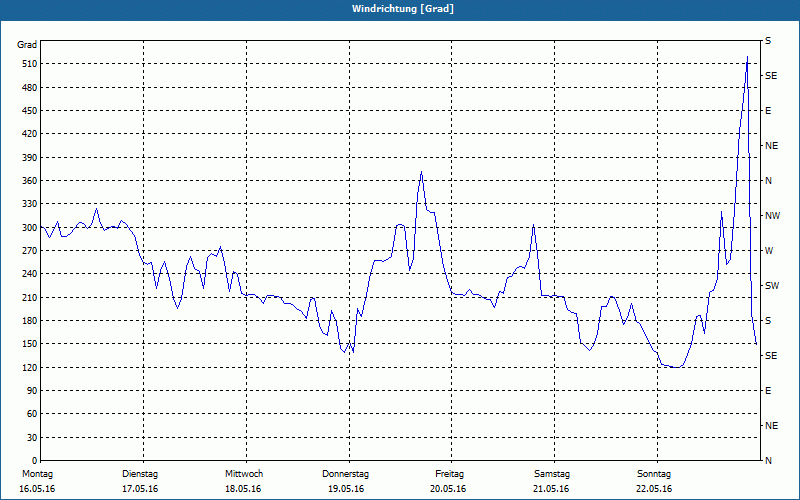Image resolution: width=800 pixels, height=500 pixels.
Task: Click the E compass label level with 90
Action: (x=768, y=391)
